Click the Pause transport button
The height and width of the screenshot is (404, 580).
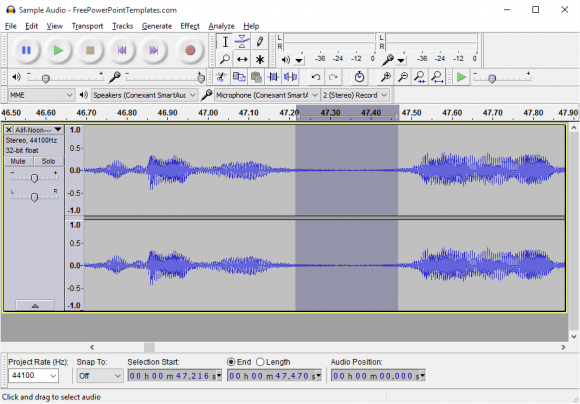[x=26, y=50]
